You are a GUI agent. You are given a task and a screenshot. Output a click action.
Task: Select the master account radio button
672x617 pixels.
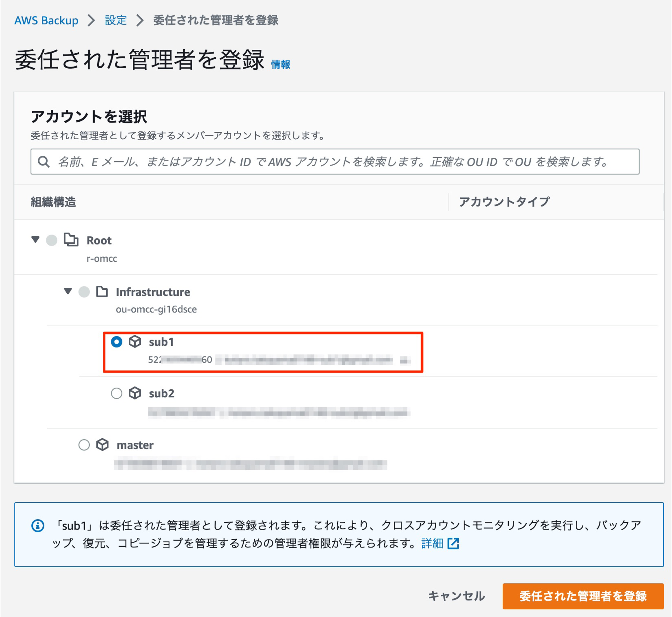pyautogui.click(x=84, y=445)
